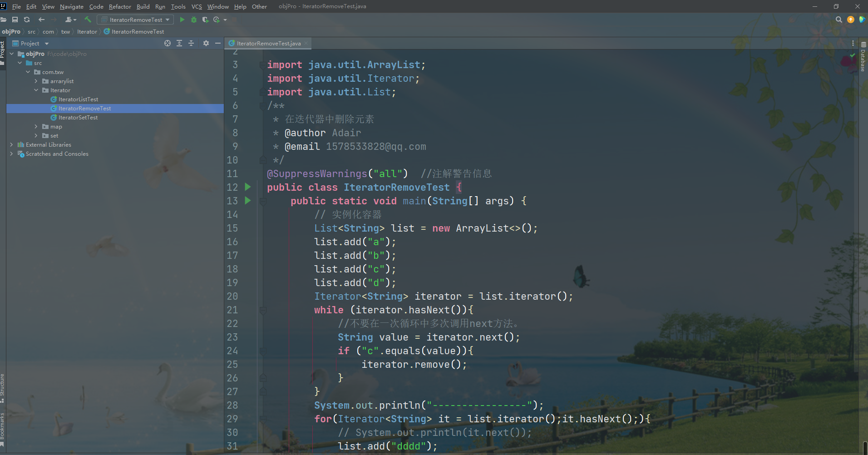Viewport: 868px width, 455px height.
Task: Open the profiler options dropdown arrow
Action: [x=225, y=20]
